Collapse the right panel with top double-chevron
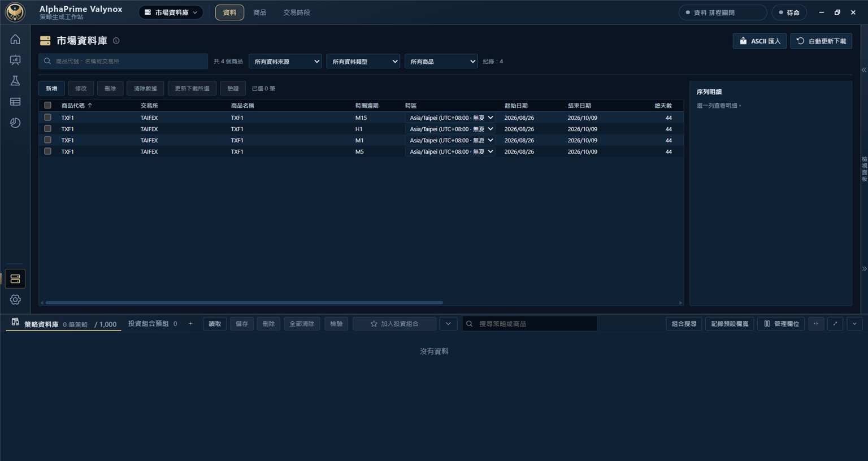Screen dimensions: 868x461 tap(864, 70)
